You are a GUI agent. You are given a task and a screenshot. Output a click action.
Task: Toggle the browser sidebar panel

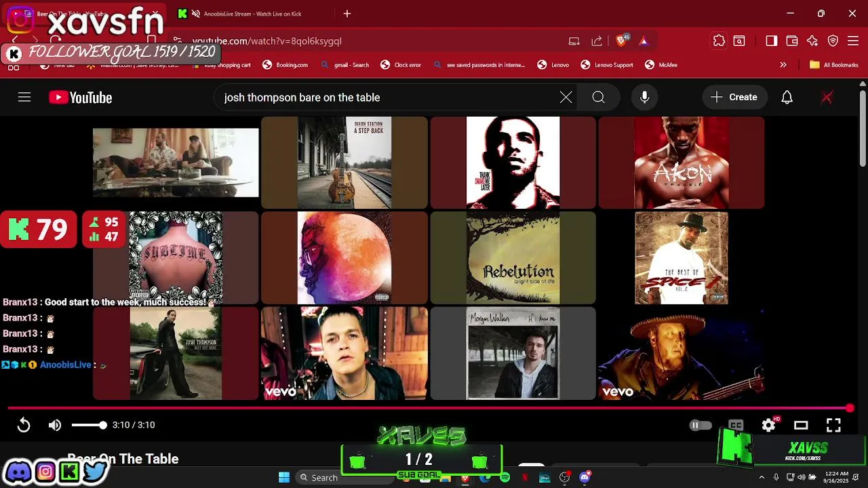(771, 41)
